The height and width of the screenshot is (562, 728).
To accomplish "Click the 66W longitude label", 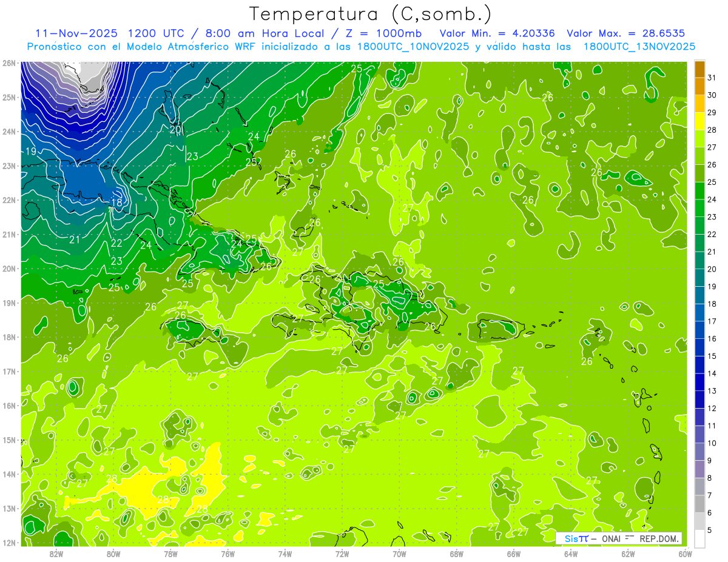I will pyautogui.click(x=513, y=554).
